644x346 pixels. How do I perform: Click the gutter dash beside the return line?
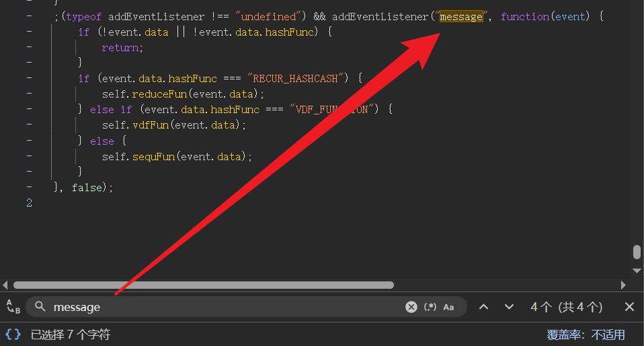point(29,47)
